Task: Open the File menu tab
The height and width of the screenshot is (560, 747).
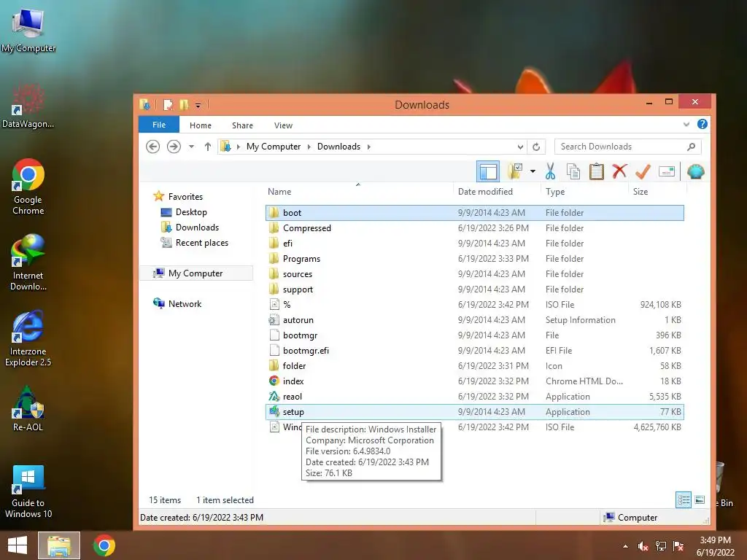Action: pos(158,125)
